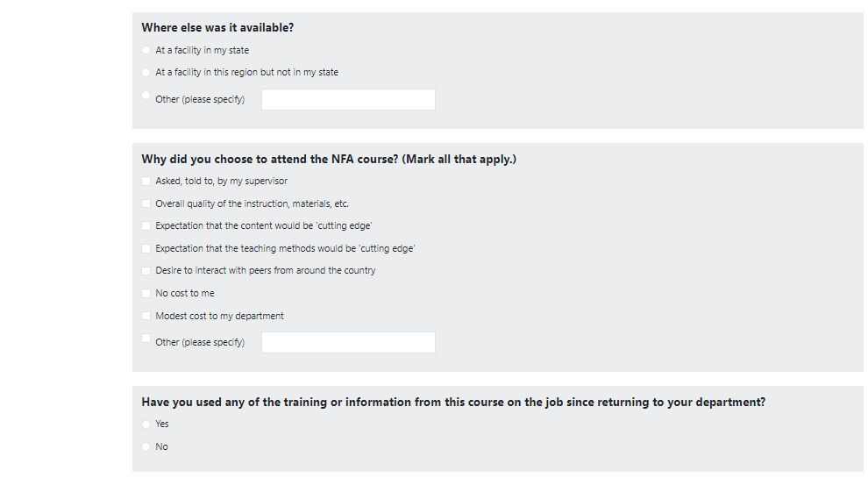Check content would be 'cutting edge' box
This screenshot has height=478, width=868.
[x=146, y=225]
